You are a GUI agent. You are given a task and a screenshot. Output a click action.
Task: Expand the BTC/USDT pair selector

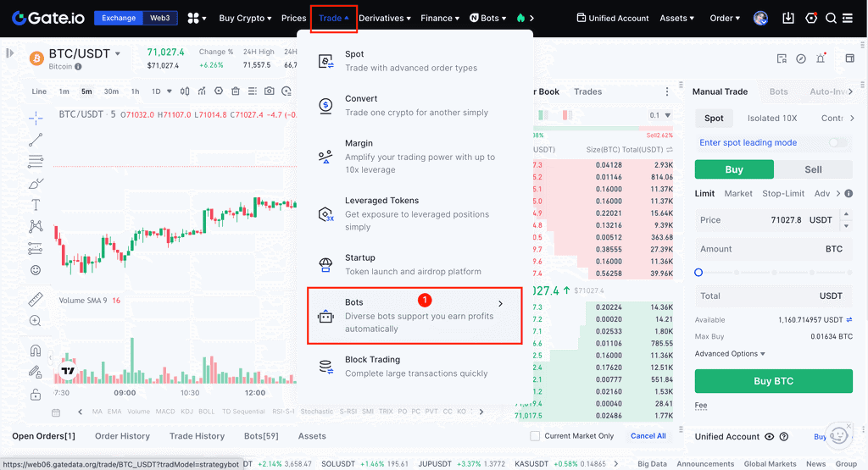(x=118, y=54)
